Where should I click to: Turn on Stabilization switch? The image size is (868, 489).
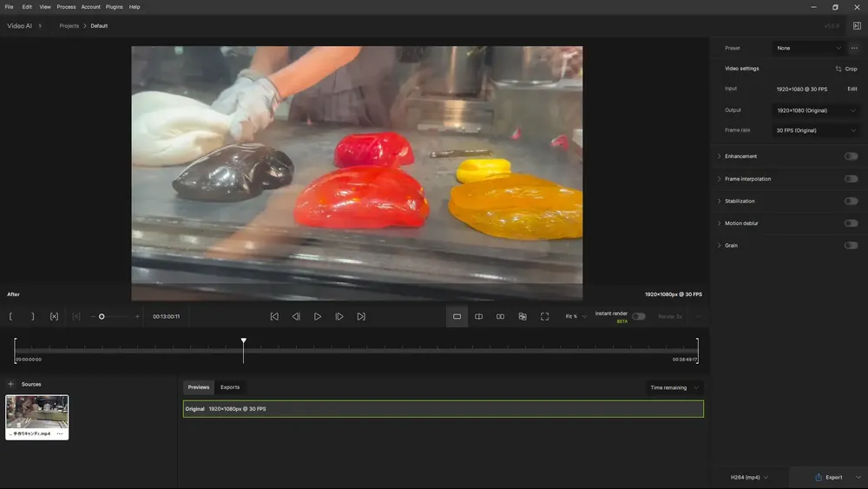pyautogui.click(x=851, y=202)
